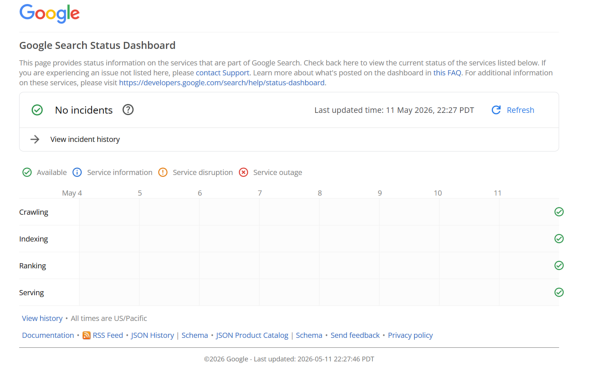The width and height of the screenshot is (590, 368).
Task: Click the Crawling cell for May 8
Action: pyautogui.click(x=349, y=212)
